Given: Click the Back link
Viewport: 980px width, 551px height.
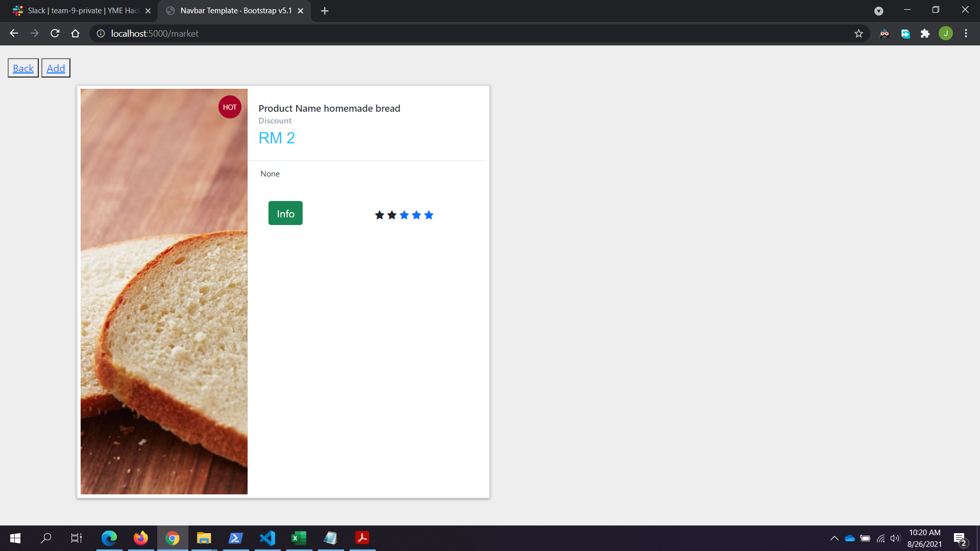Looking at the screenshot, I should tap(23, 68).
